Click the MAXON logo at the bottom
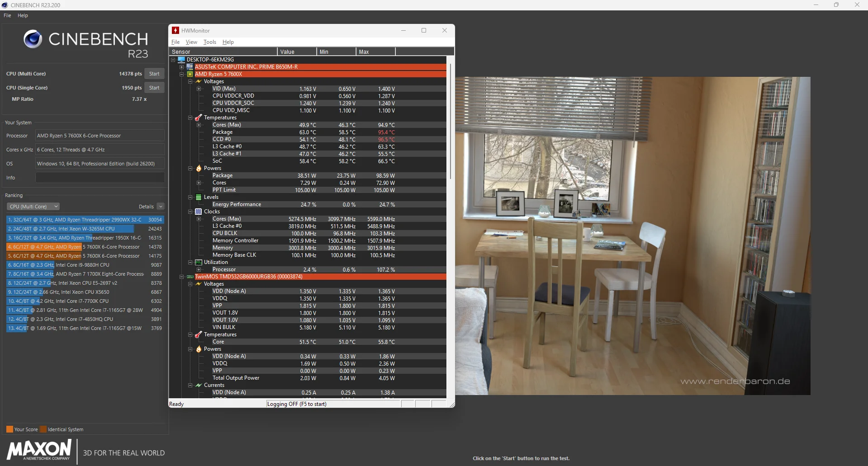The width and height of the screenshot is (868, 466). point(39,450)
